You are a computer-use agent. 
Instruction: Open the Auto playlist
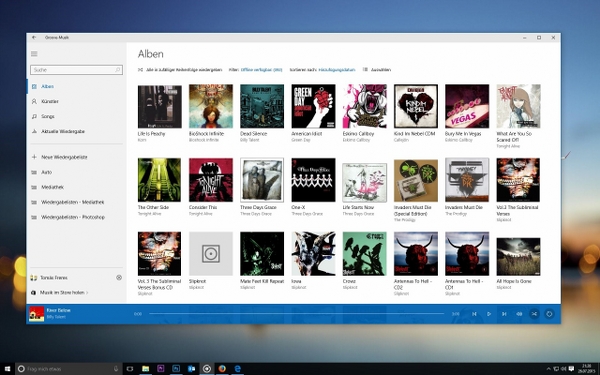[x=77, y=172]
